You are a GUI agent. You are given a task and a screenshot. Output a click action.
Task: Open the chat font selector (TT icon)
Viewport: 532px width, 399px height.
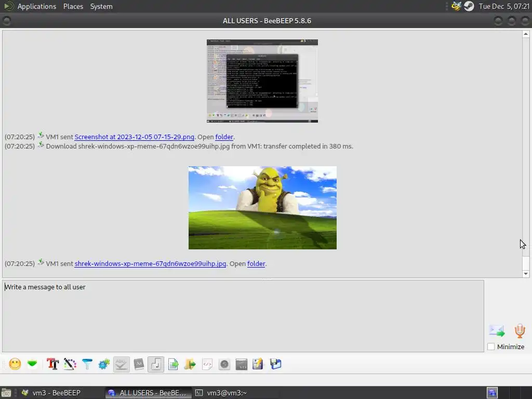point(52,364)
